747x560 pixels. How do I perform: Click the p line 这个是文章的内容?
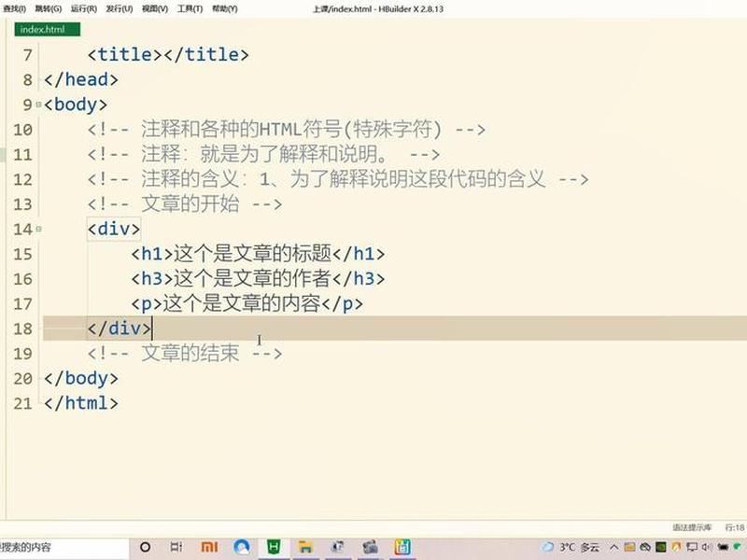(247, 304)
